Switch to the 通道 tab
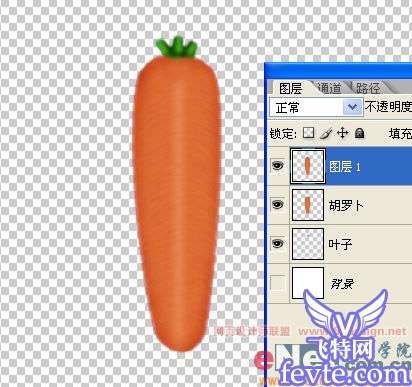Viewport: 412px width, 387px height. pyautogui.click(x=329, y=88)
